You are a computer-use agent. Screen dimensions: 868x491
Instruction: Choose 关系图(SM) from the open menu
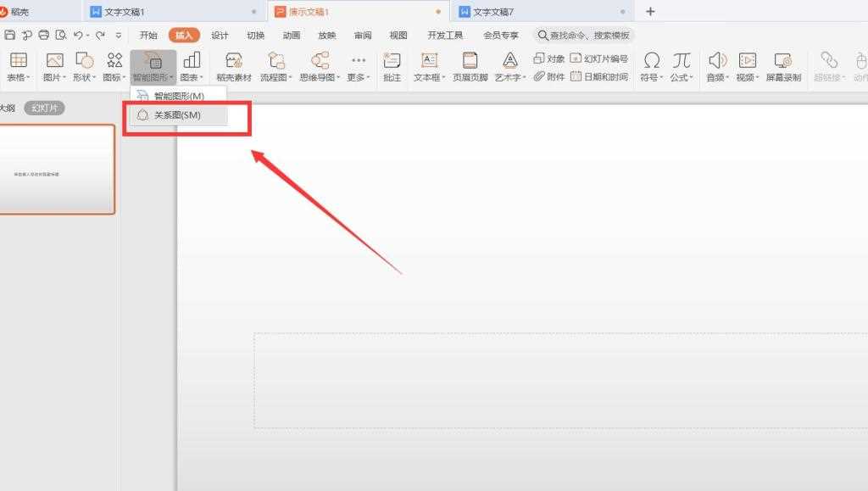point(175,114)
